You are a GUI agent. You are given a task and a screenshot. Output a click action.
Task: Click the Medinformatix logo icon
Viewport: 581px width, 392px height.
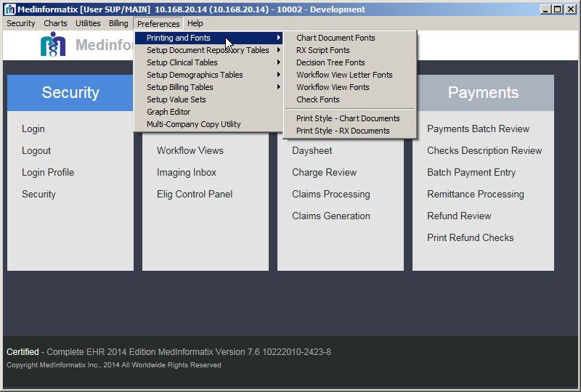click(53, 44)
